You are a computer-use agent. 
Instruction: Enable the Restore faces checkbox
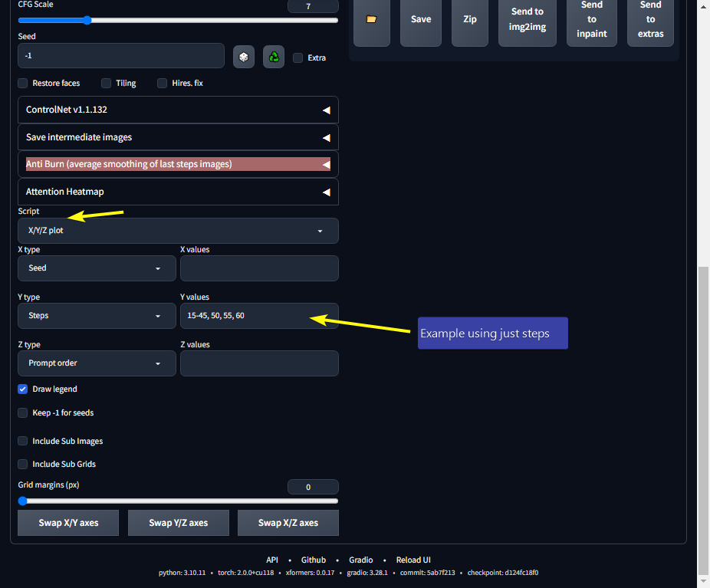point(22,83)
